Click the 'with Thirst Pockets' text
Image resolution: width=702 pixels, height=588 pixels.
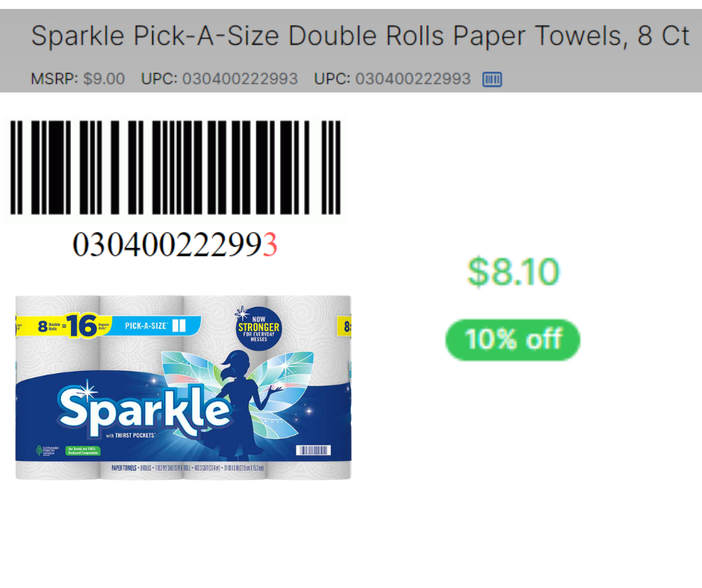pyautogui.click(x=130, y=437)
